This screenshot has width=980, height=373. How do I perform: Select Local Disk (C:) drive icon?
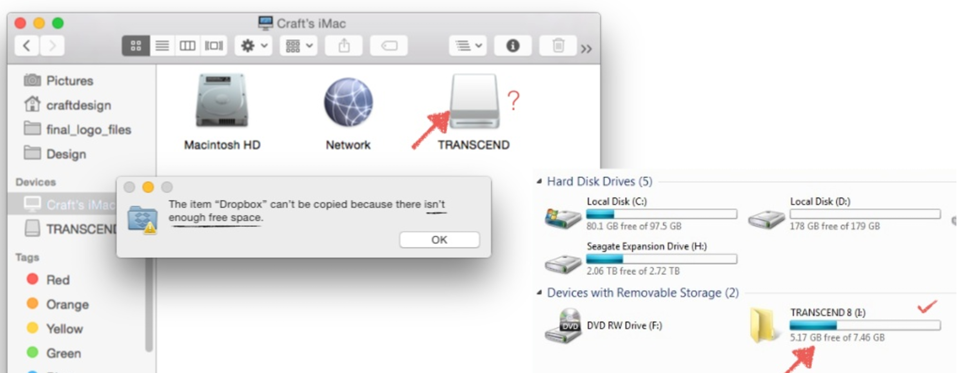coord(563,218)
